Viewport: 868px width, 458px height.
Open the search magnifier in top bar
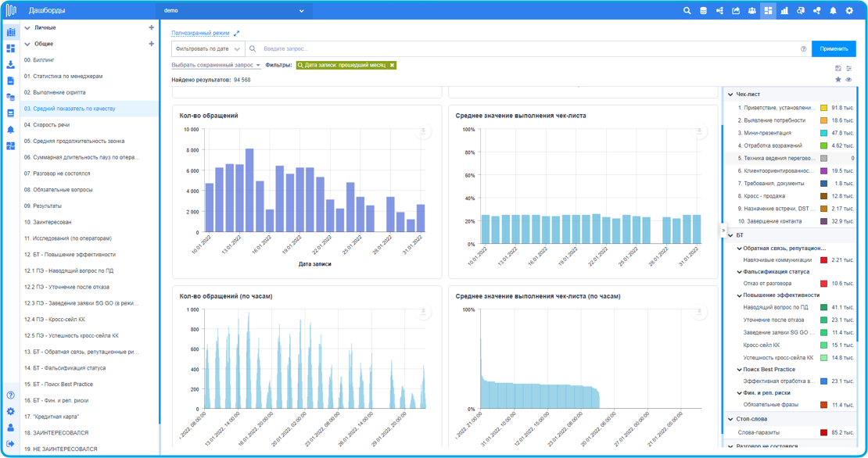coord(687,11)
